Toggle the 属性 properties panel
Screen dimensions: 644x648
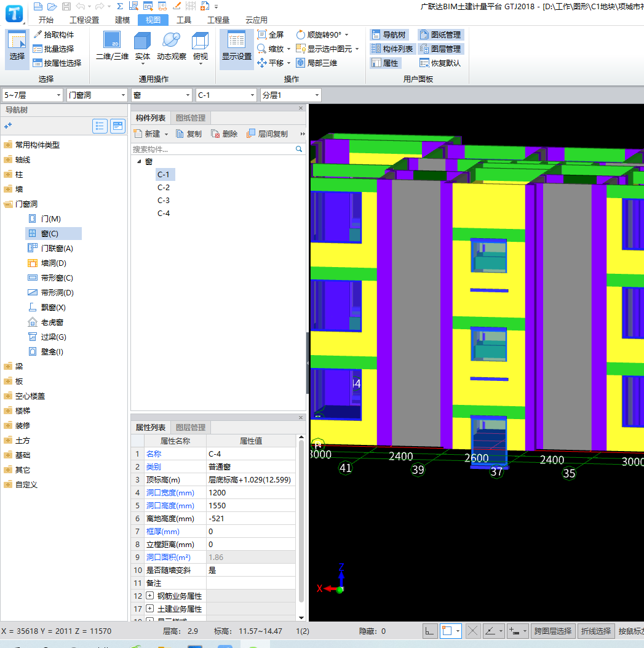385,63
